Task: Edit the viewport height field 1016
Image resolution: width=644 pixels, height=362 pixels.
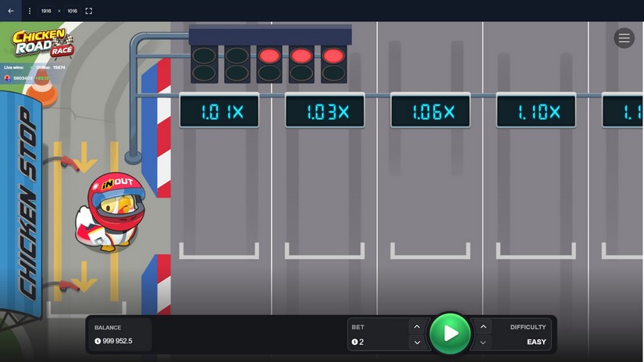Action: coord(73,11)
